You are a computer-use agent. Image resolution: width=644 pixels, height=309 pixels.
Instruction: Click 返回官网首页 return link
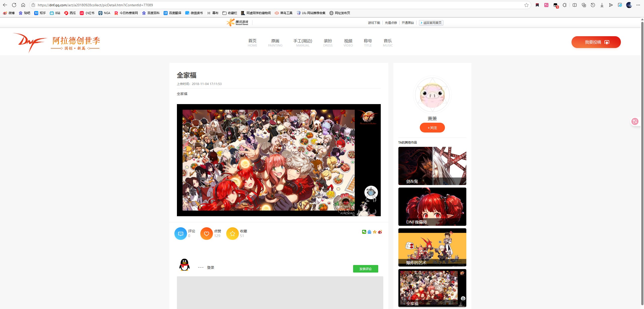click(431, 23)
